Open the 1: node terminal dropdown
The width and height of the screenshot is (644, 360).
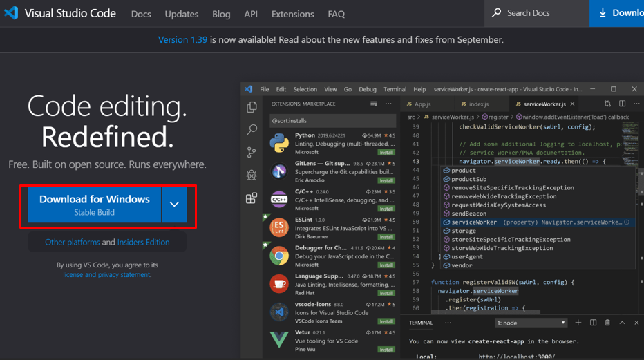tap(531, 323)
